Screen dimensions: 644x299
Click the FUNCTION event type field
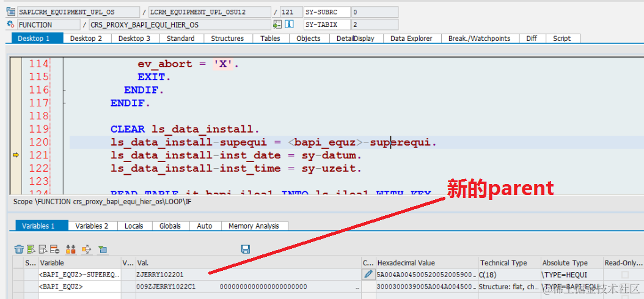coord(48,24)
